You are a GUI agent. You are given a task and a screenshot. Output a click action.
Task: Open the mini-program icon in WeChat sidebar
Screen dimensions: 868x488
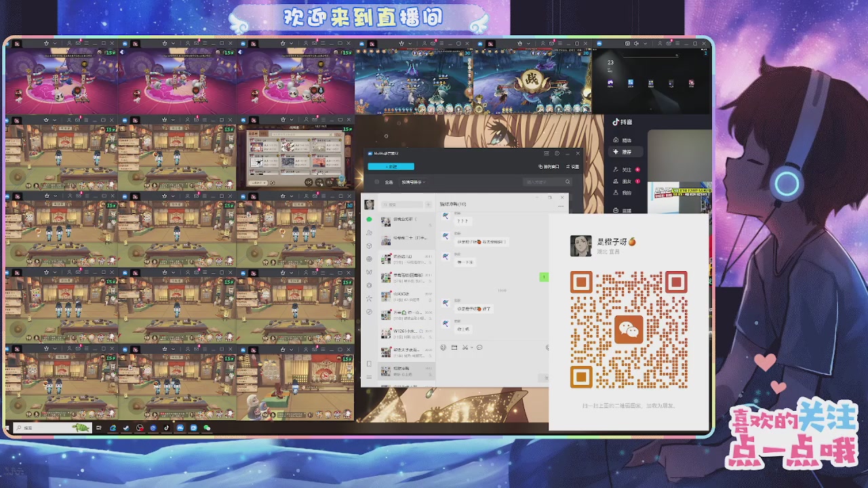pyautogui.click(x=369, y=312)
